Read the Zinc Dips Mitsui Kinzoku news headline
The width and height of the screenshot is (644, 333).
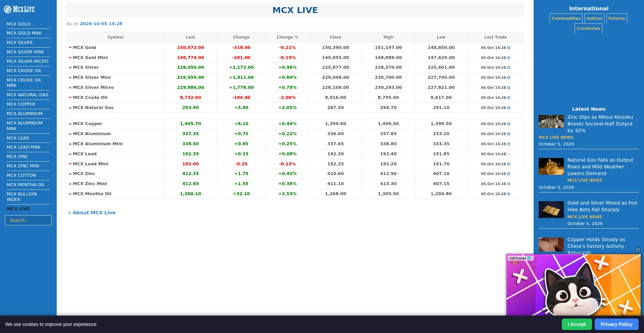pos(600,124)
